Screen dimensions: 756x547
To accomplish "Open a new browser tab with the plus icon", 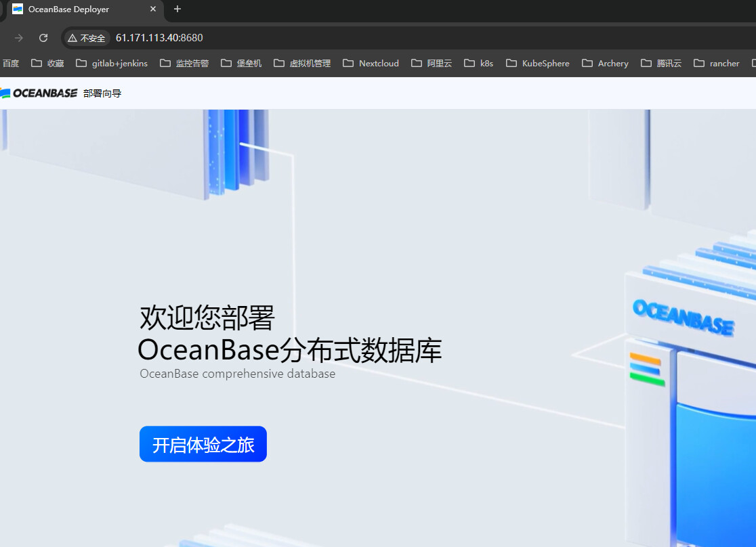I will tap(177, 9).
